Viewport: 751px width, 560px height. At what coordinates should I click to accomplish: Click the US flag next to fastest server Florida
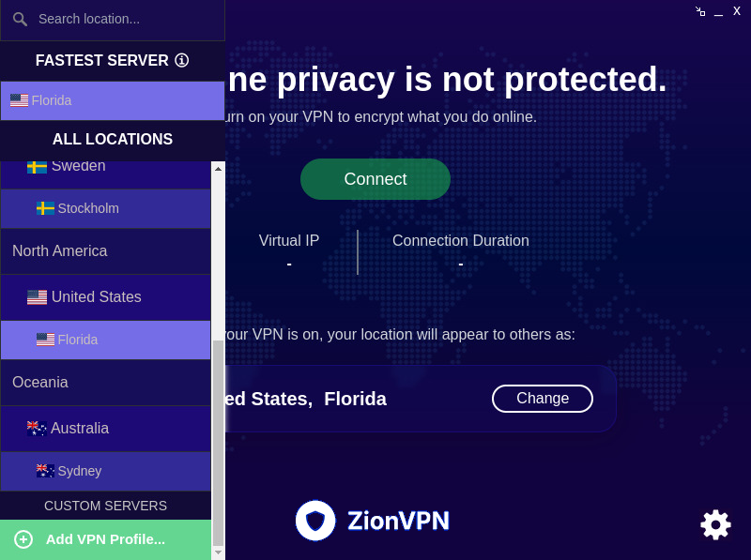[19, 99]
